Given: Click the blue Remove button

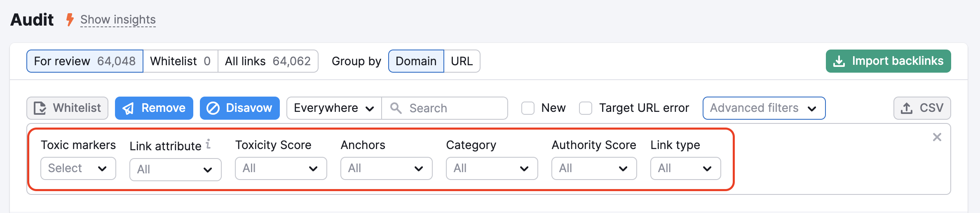Looking at the screenshot, I should tap(154, 108).
